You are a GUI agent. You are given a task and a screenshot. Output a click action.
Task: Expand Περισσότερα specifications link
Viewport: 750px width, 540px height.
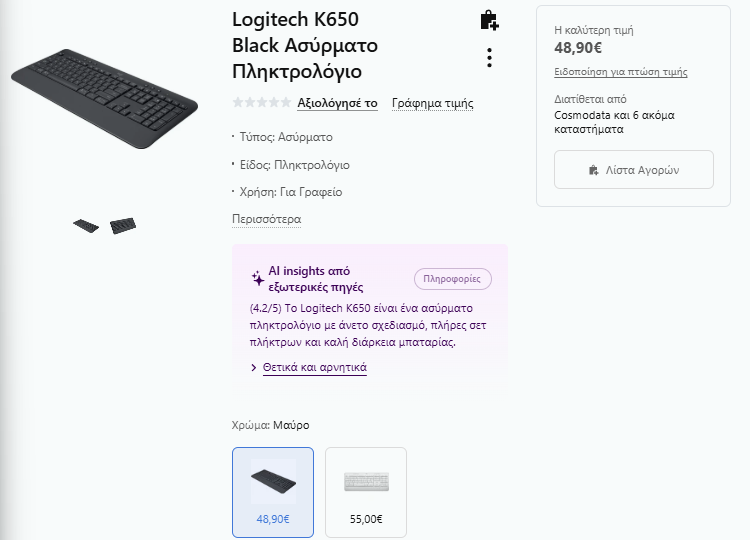tap(266, 219)
